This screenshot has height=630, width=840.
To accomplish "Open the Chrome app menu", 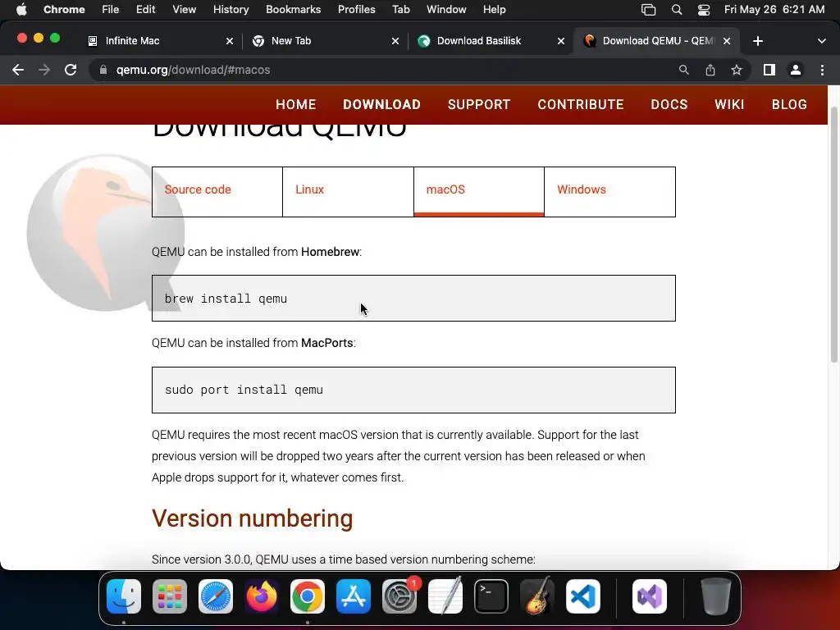I will 64,10.
